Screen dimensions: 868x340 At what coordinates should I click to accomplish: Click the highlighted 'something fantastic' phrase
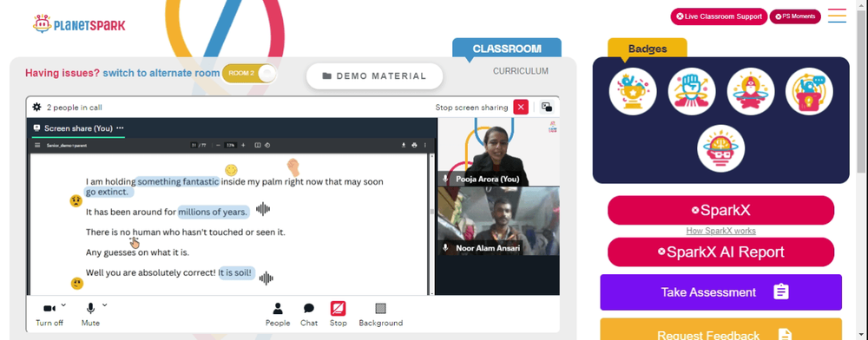178,181
